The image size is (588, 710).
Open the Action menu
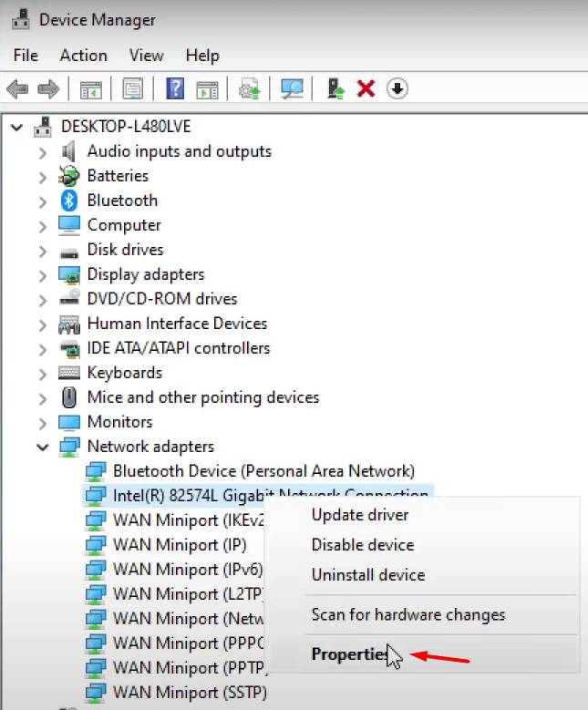click(83, 56)
